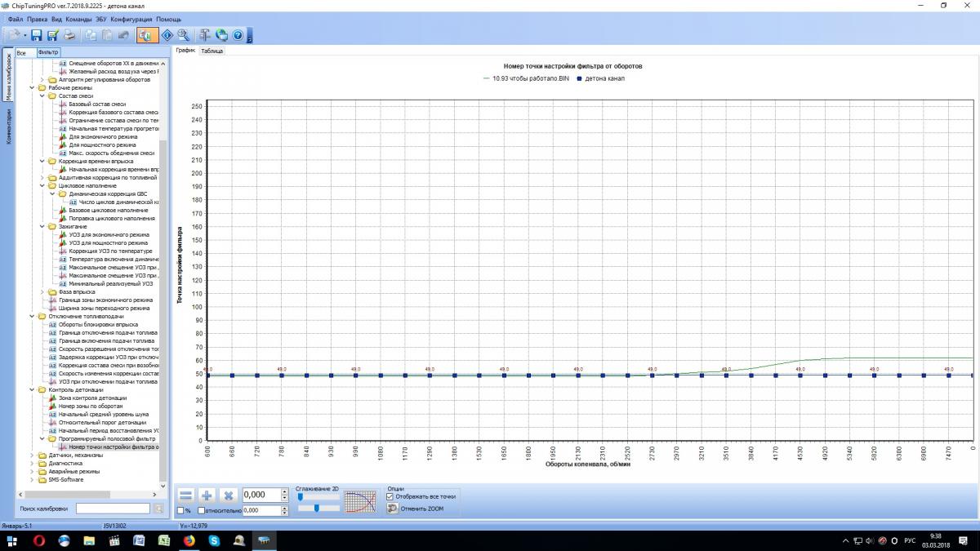Collapse the 'Рабочие режимы' tree folder

(x=33, y=87)
